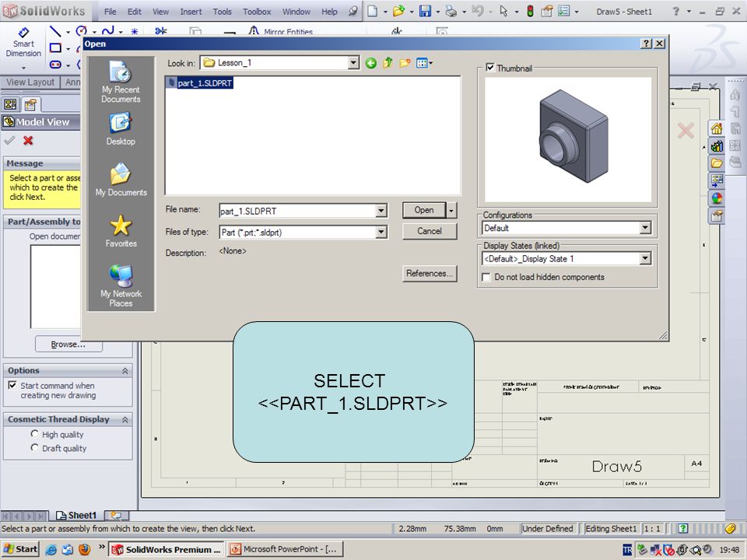
Task: Open the Insert menu
Action: click(191, 12)
